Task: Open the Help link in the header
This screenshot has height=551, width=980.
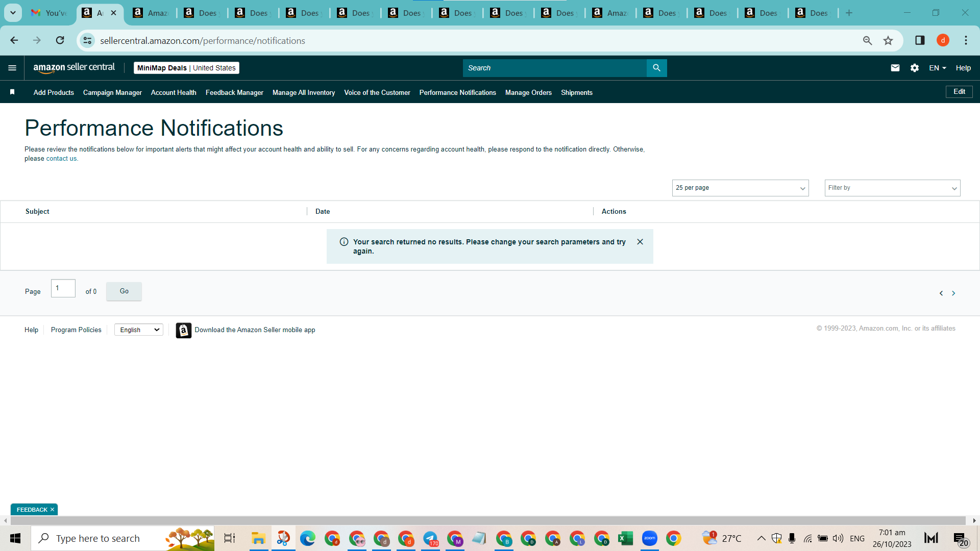Action: coord(963,68)
